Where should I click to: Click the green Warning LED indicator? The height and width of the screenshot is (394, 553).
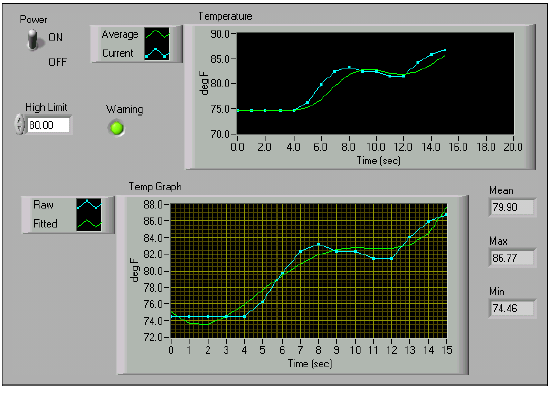click(116, 127)
